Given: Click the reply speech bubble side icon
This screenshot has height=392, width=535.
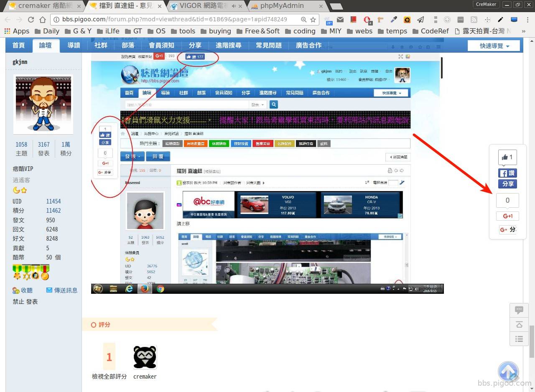Looking at the screenshot, I should coord(519,311).
